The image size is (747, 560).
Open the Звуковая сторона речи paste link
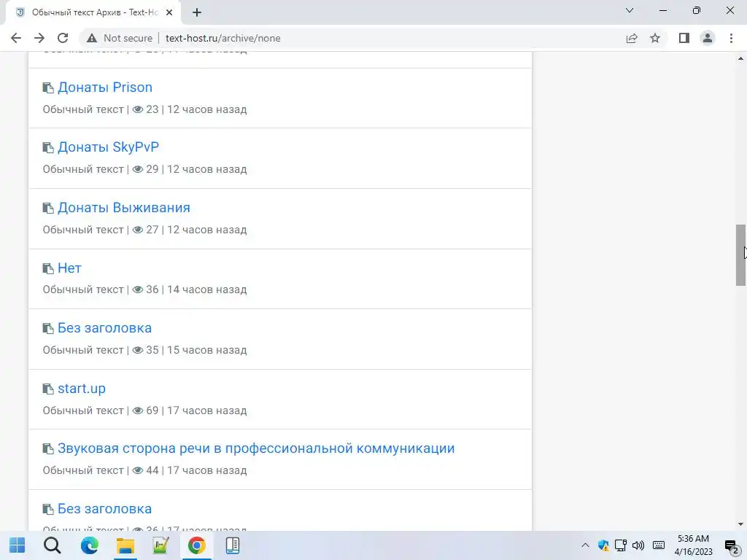256,448
